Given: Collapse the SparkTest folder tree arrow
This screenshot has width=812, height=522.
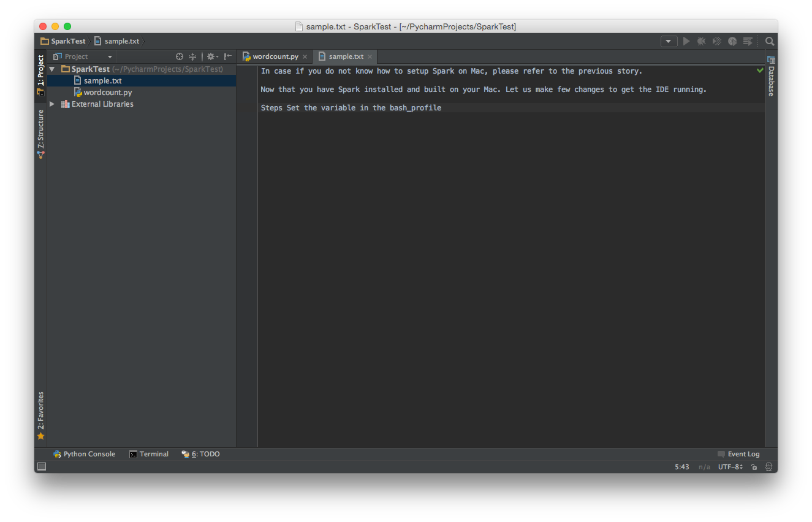Looking at the screenshot, I should [52, 69].
